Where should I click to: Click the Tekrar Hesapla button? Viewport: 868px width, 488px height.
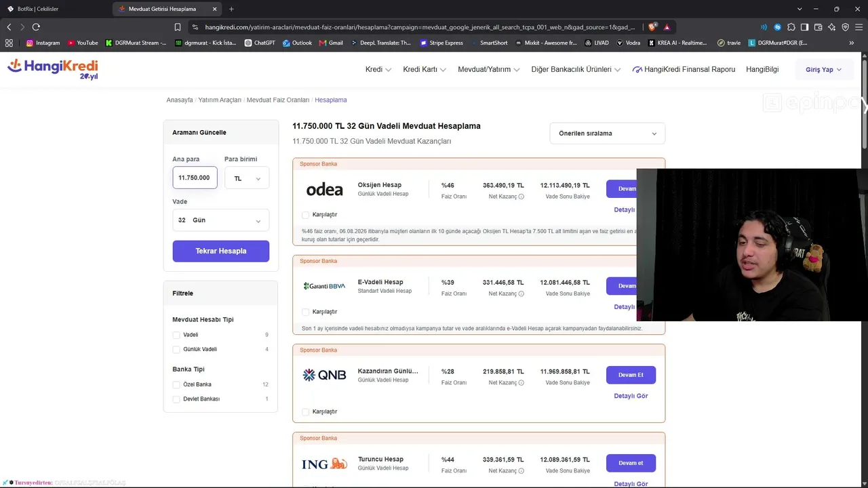(x=220, y=251)
